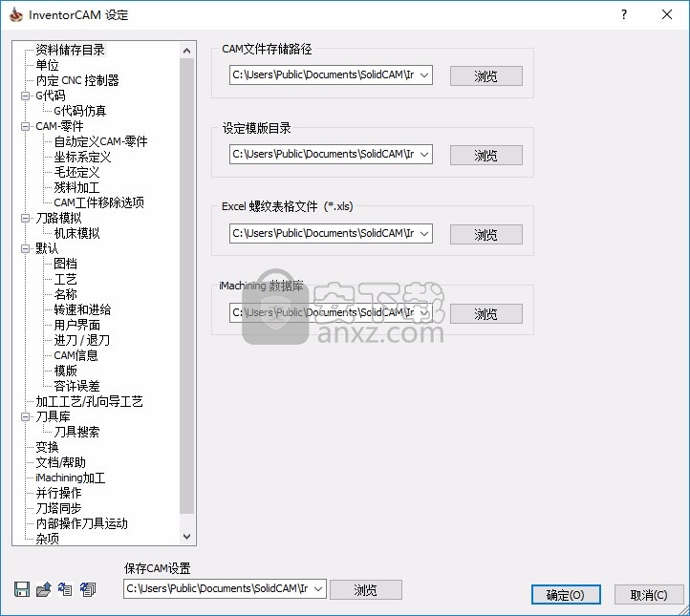This screenshot has height=616, width=690.
Task: Open the 保存CAM设置 path dropdown
Action: [318, 588]
